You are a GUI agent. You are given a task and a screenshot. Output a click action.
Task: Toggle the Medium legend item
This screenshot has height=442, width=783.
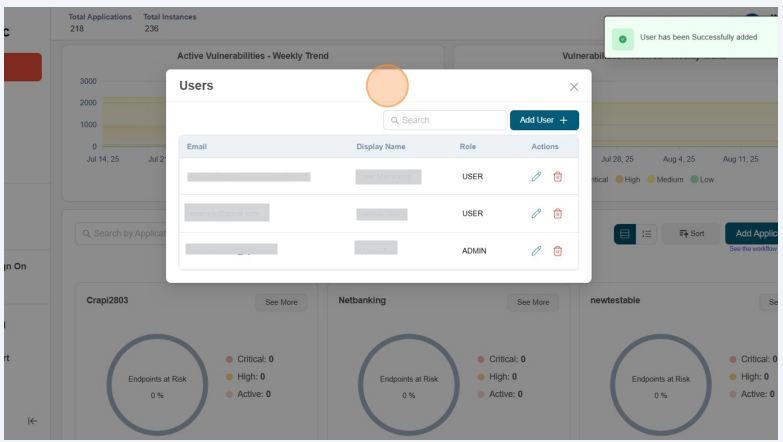(x=665, y=179)
